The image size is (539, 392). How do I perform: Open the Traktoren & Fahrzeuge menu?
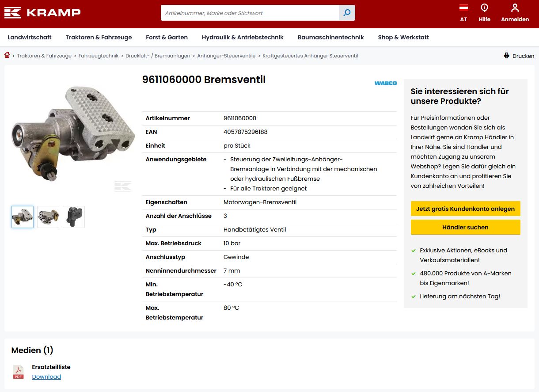[99, 37]
